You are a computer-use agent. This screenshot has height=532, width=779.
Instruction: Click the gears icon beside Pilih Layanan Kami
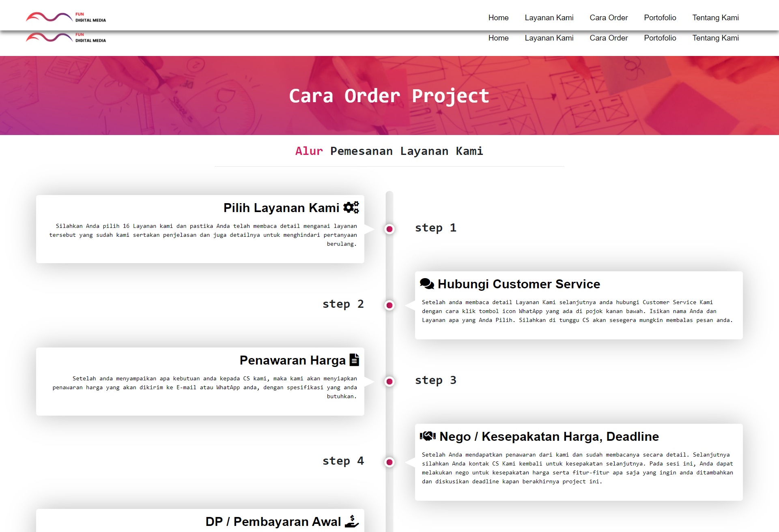click(351, 207)
